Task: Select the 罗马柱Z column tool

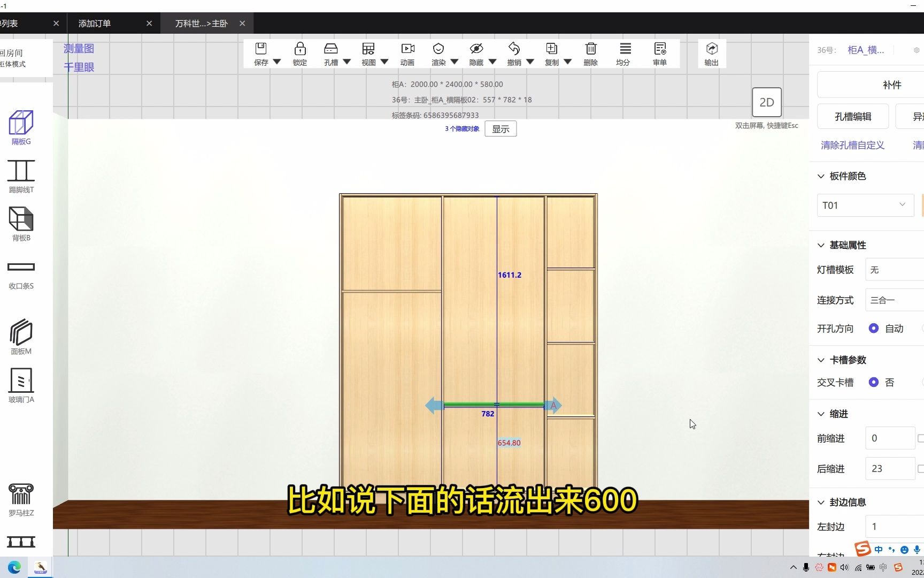Action: tap(21, 499)
